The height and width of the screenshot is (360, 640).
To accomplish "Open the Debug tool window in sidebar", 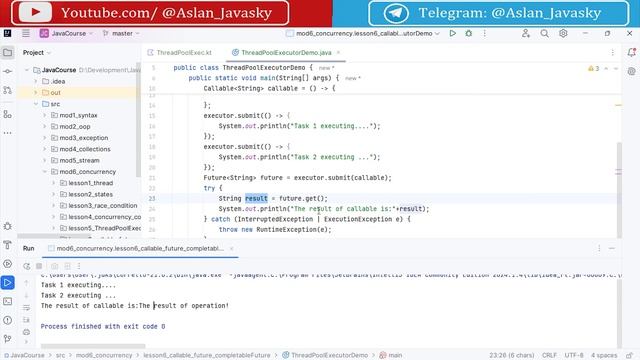I will tap(7, 226).
